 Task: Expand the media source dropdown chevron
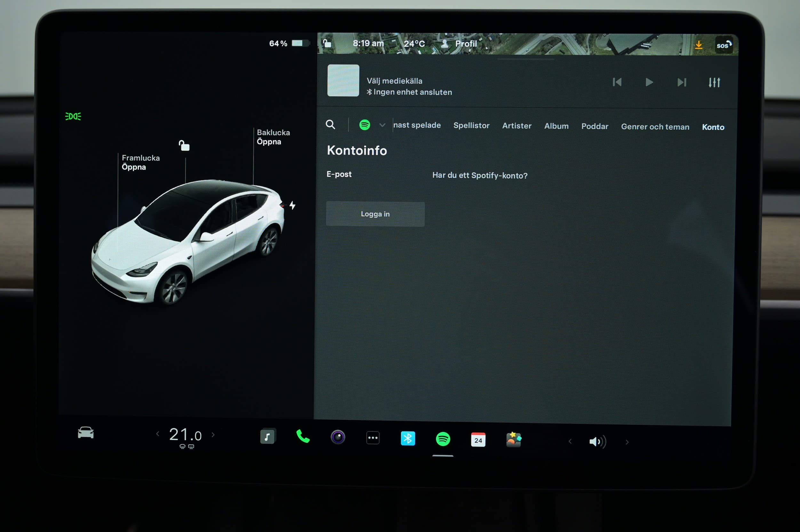[382, 125]
